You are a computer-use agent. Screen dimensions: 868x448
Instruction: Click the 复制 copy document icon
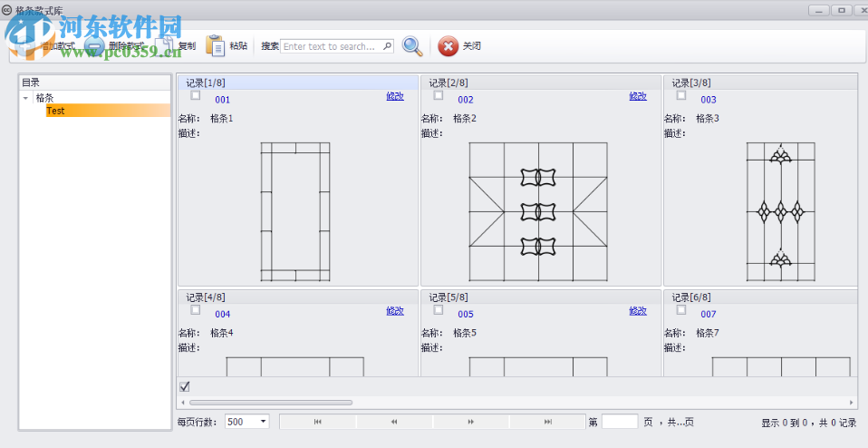pyautogui.click(x=164, y=46)
